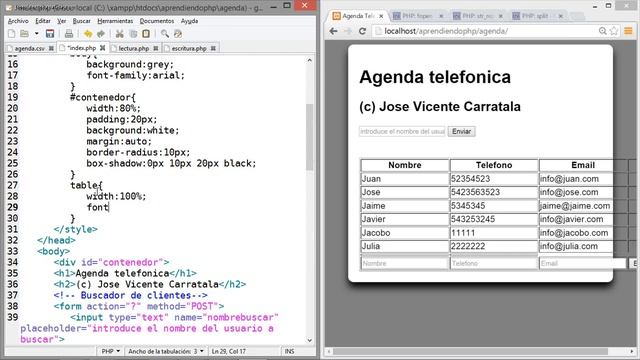
Task: Close the index.php editor tab
Action: 102,48
